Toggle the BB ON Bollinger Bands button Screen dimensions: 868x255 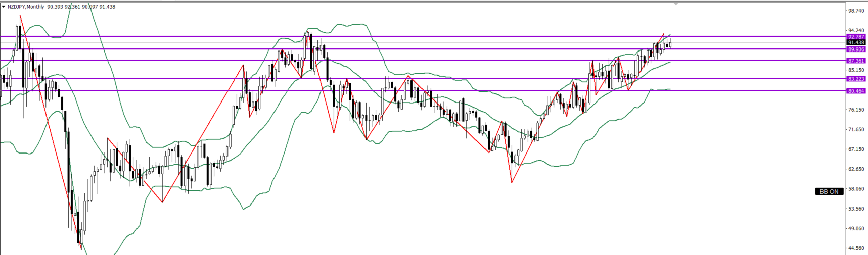[x=829, y=192]
